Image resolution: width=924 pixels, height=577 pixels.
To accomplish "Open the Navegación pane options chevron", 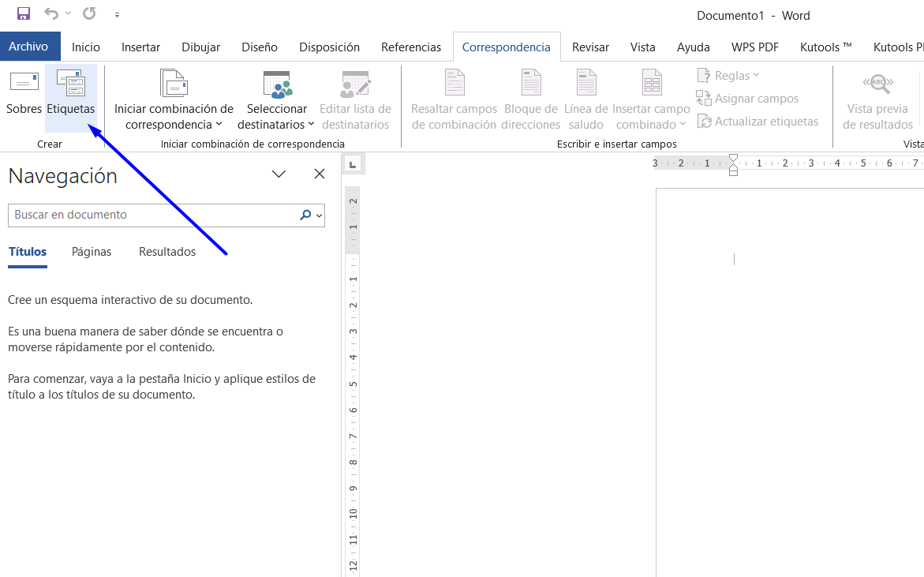I will coord(279,174).
